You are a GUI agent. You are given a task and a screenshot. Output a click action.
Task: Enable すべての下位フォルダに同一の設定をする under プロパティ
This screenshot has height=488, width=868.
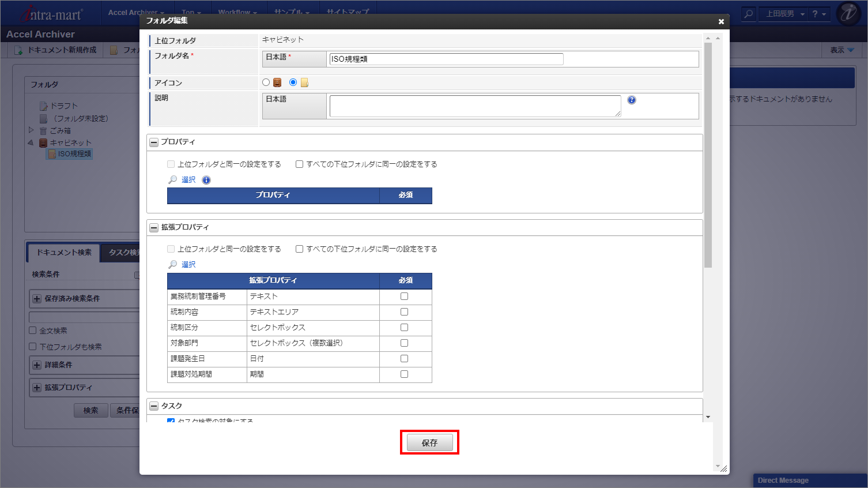(299, 164)
